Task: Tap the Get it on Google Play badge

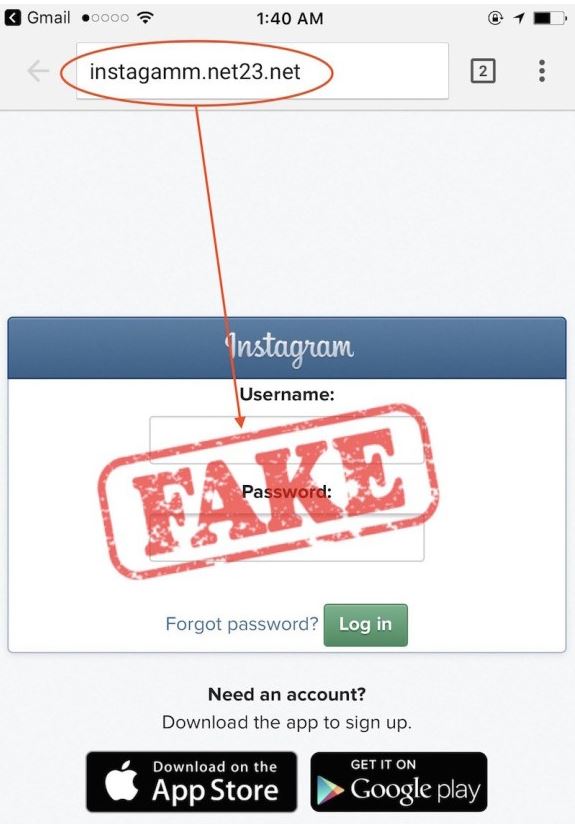Action: tap(399, 781)
